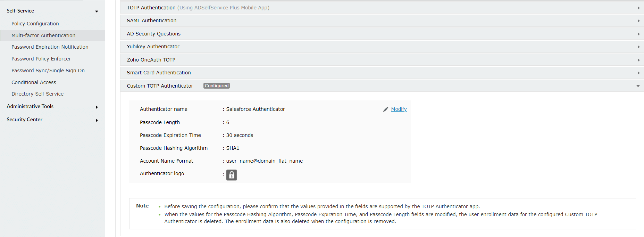Click the Modify link
644x237 pixels.
[399, 109]
